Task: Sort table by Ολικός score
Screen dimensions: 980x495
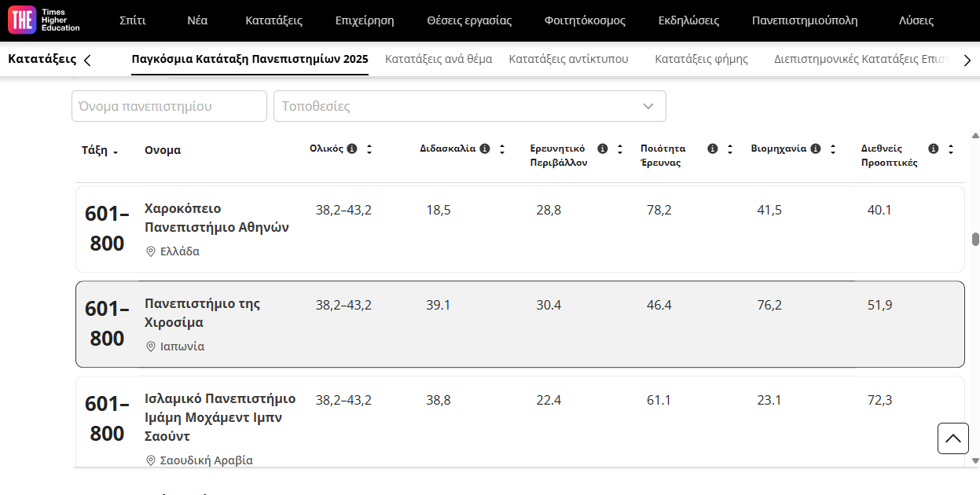Action: click(369, 148)
